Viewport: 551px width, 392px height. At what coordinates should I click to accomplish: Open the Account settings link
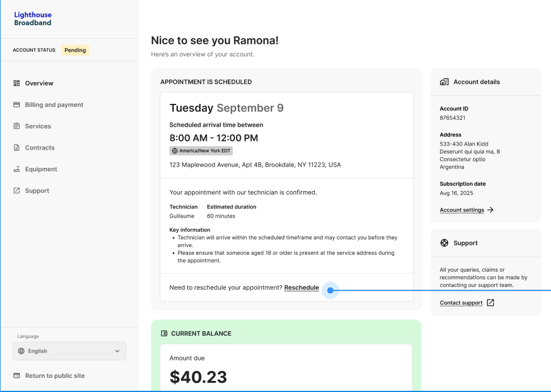(x=462, y=210)
